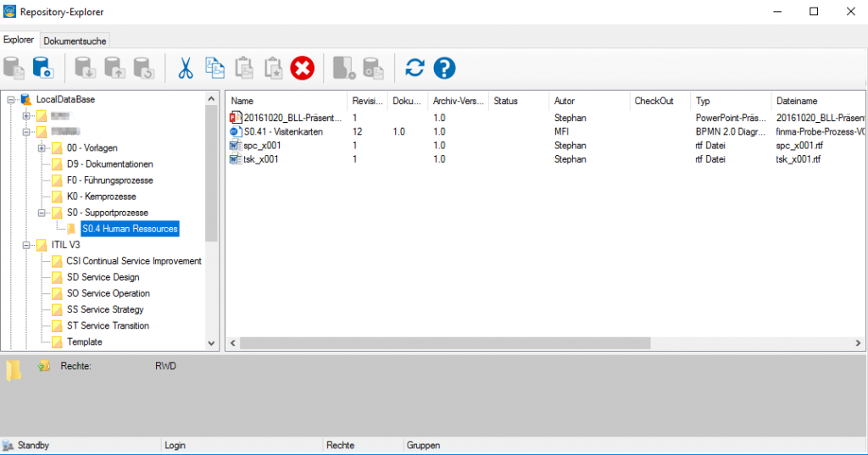This screenshot has width=868, height=455.
Task: Click document list scroll right arrow
Action: 858,343
